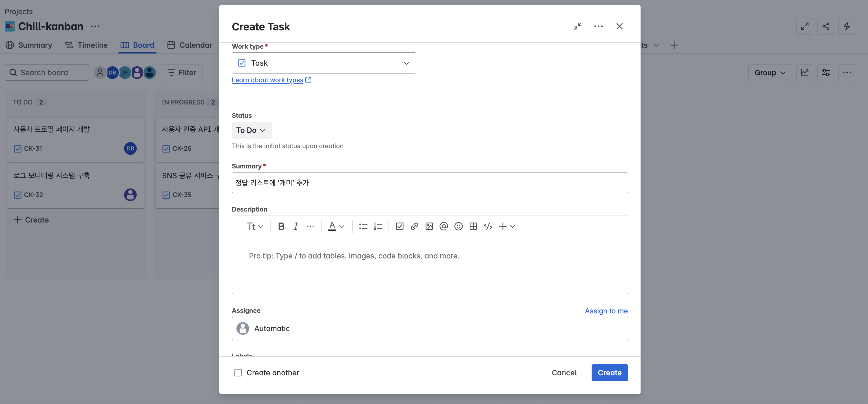
Task: Insert a numbered list in description
Action: [x=378, y=226]
